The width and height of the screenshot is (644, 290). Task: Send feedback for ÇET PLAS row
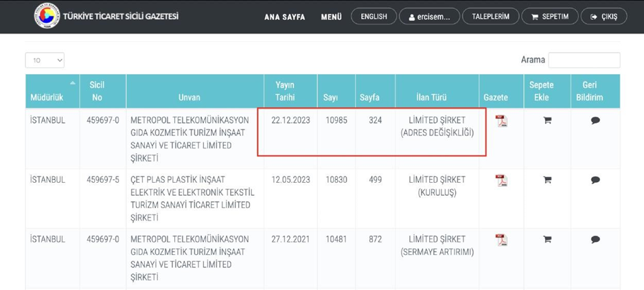tap(595, 180)
